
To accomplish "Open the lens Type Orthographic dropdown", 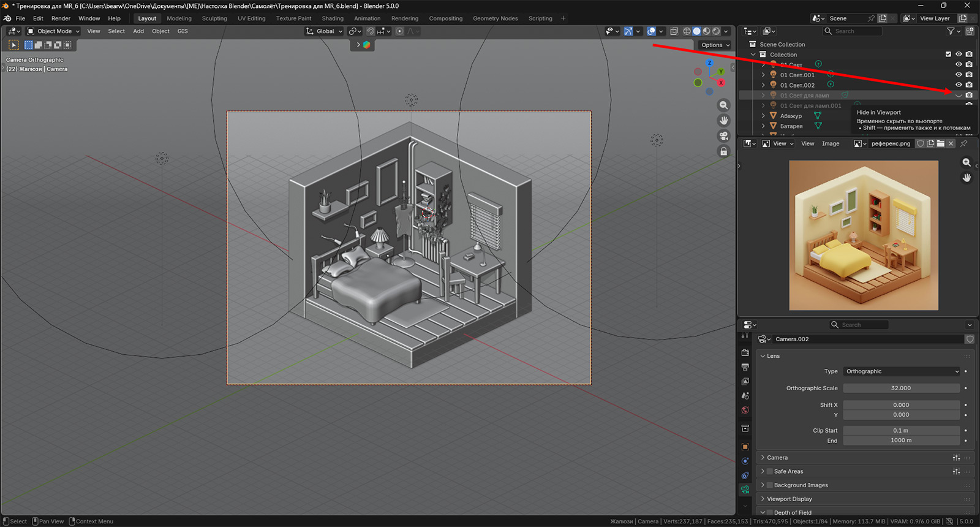I will coord(901,371).
